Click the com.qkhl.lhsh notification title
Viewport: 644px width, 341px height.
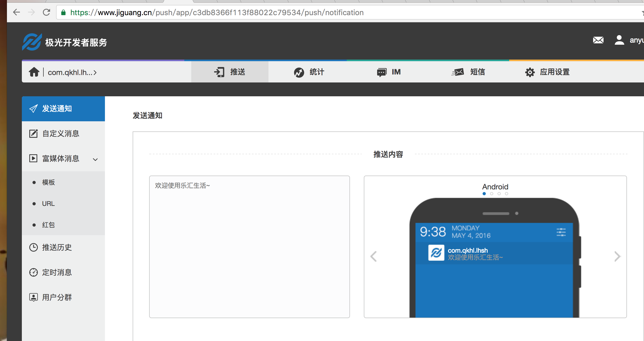coord(468,250)
